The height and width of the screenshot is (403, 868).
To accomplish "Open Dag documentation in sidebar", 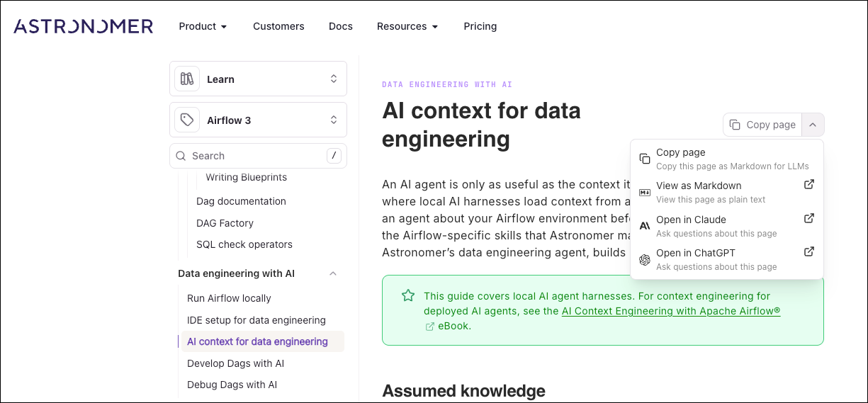I will (x=241, y=201).
